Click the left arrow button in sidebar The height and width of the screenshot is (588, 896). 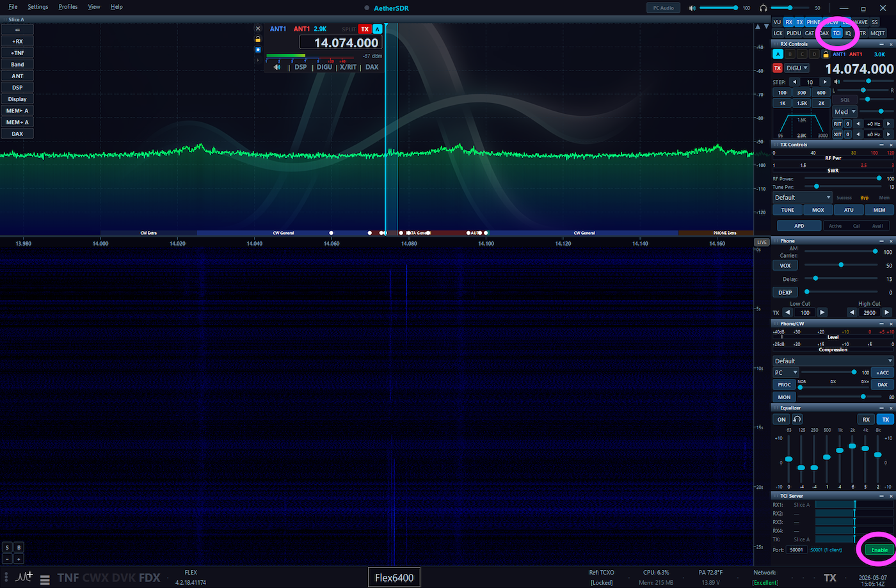[x=17, y=30]
